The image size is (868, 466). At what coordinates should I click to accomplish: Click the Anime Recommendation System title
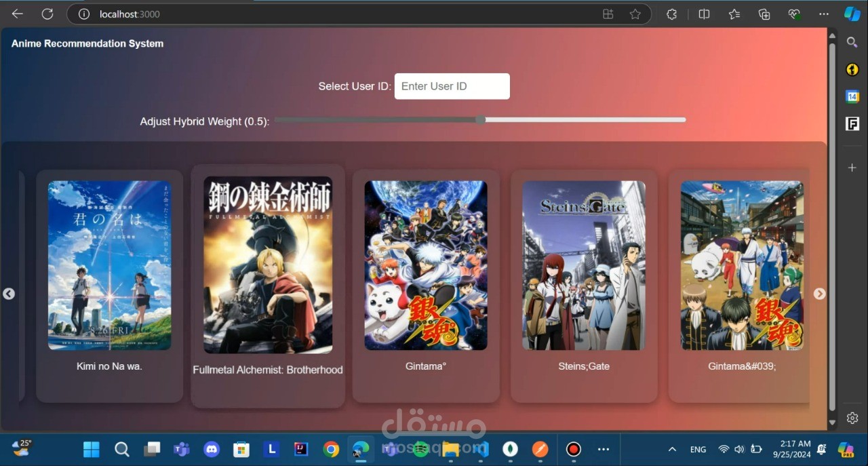tap(87, 43)
